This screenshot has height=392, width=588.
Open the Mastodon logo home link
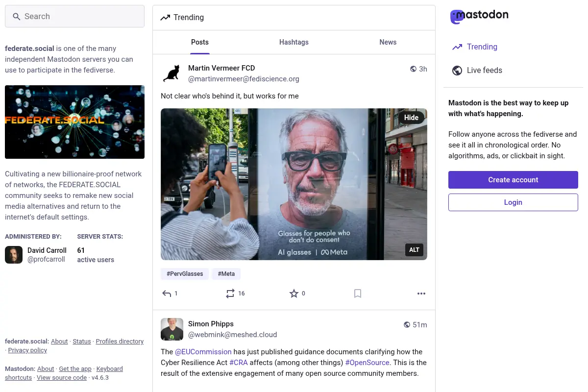[x=479, y=16]
